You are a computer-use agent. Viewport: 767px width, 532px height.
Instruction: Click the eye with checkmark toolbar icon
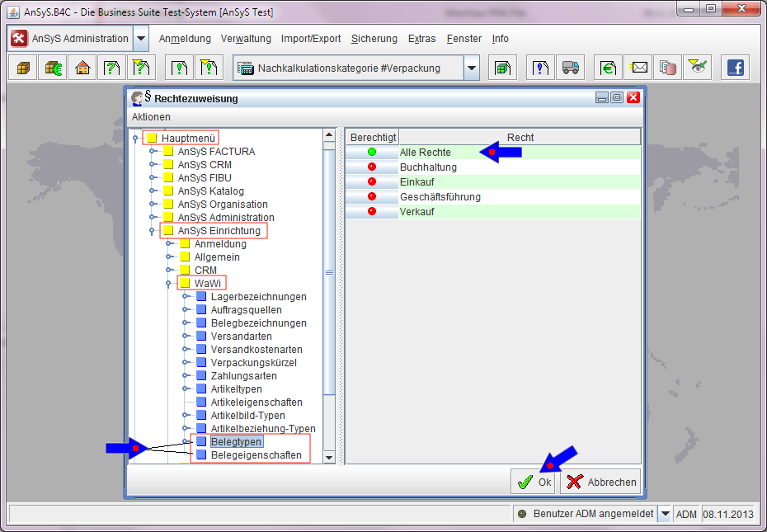[x=698, y=68]
